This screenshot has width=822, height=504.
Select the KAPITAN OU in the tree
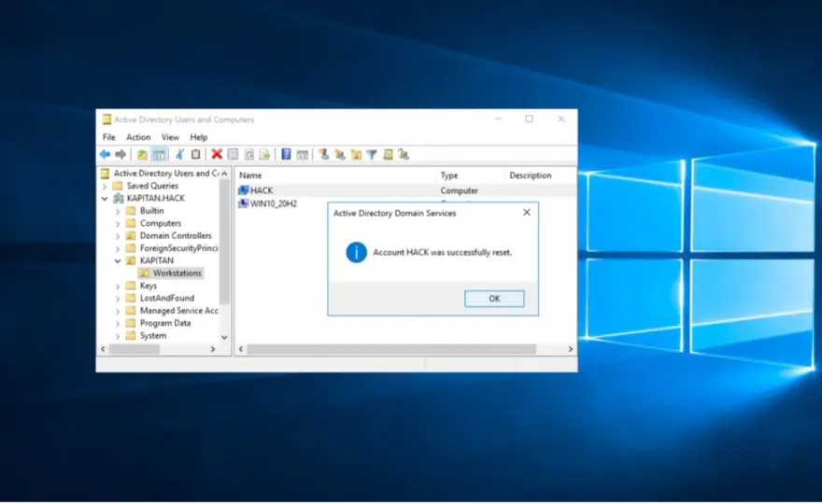pyautogui.click(x=156, y=260)
